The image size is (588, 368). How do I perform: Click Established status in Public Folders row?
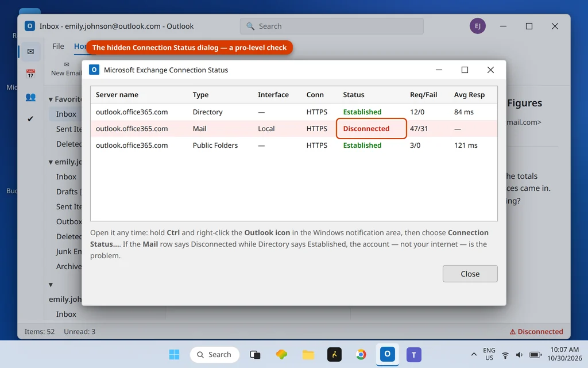point(362,145)
